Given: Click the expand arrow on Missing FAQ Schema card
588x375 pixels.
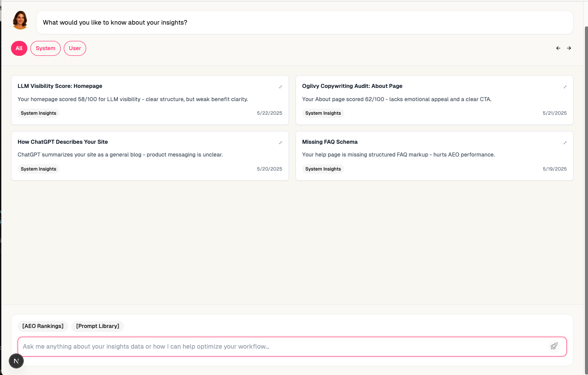Looking at the screenshot, I should coord(565,142).
